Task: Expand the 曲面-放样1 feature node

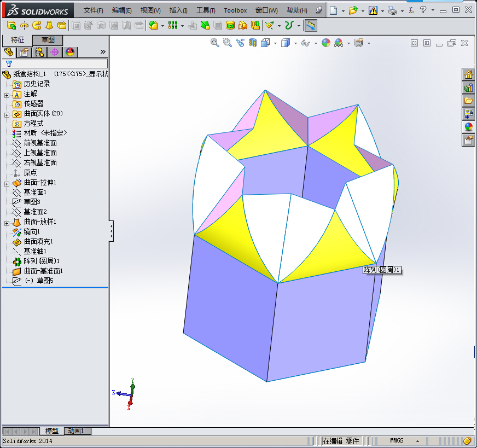Action: pyautogui.click(x=7, y=223)
